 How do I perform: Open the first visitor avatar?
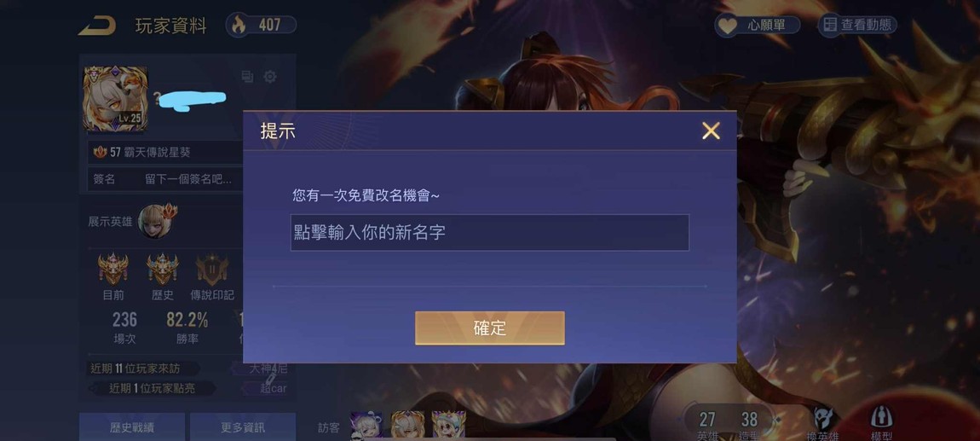point(366,425)
